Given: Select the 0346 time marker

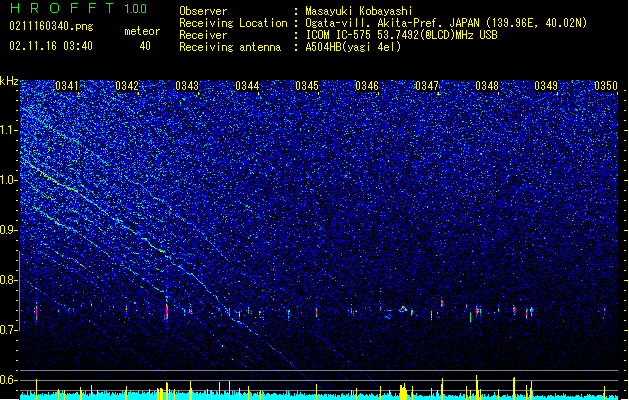Looking at the screenshot, I should 367,86.
